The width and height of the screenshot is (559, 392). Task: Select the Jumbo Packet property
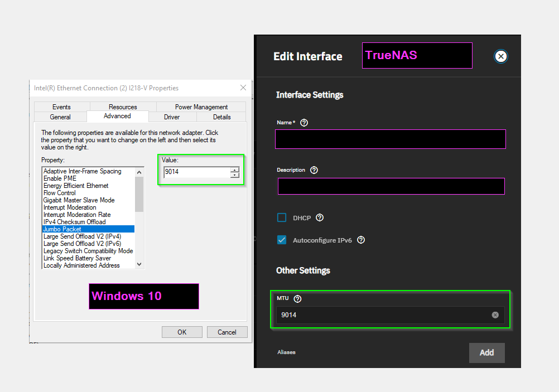click(62, 229)
